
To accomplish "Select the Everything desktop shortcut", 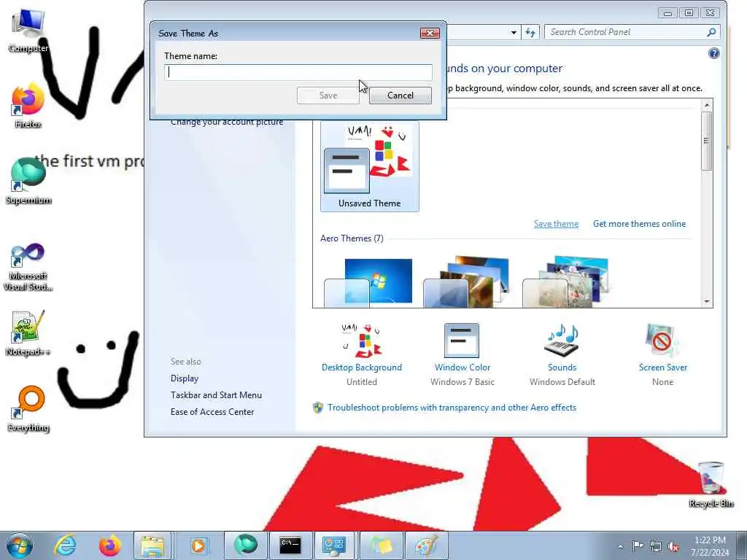I will point(28,409).
